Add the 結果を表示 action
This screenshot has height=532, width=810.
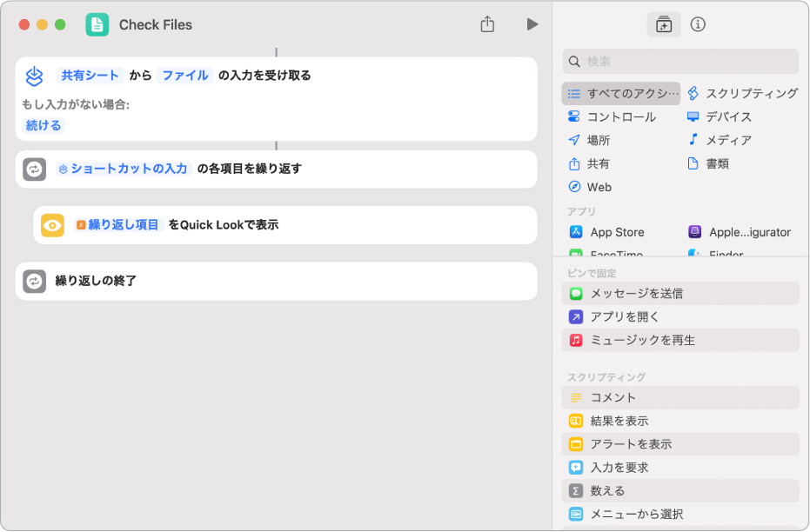click(680, 421)
